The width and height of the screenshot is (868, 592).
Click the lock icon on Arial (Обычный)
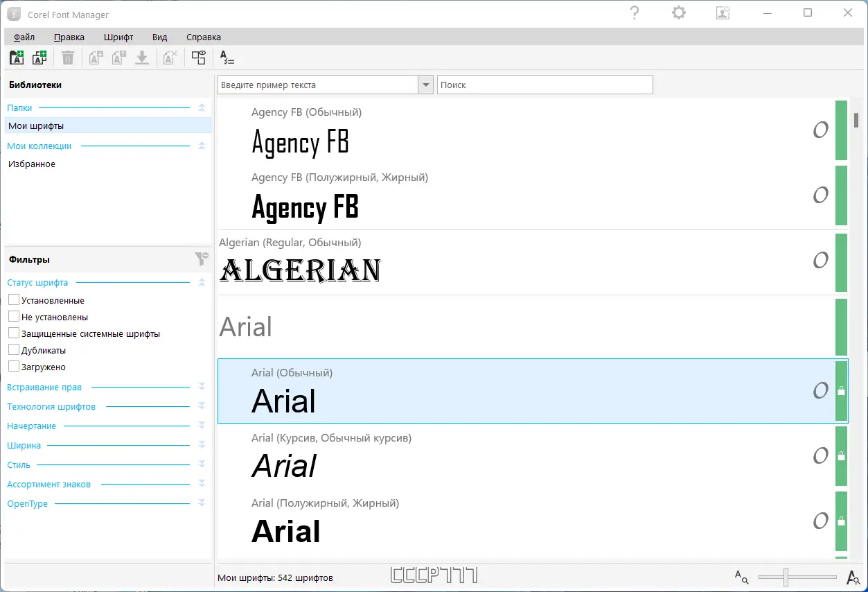pos(841,391)
